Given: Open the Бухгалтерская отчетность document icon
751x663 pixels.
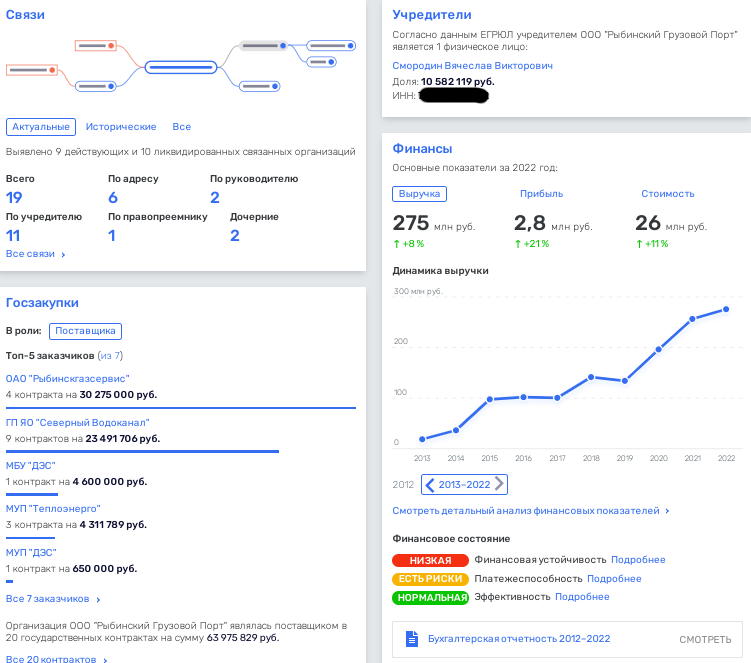Looking at the screenshot, I should coord(411,639).
